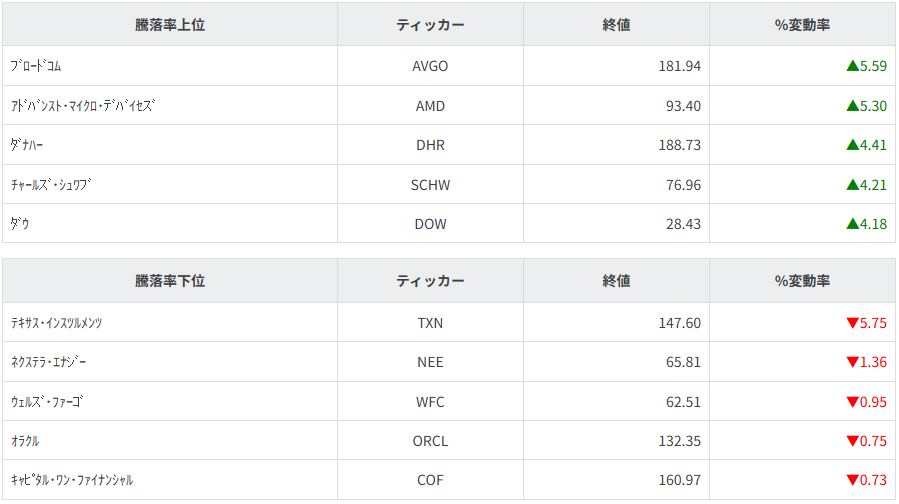899x504 pixels.
Task: Click the ORCL closing price 132.35
Action: coord(680,441)
